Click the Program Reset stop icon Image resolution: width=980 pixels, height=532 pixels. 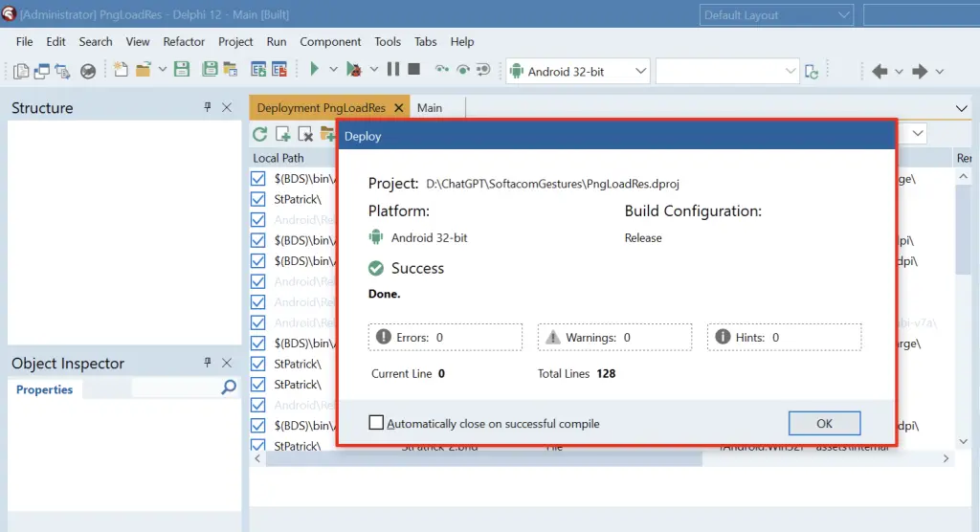pyautogui.click(x=413, y=69)
